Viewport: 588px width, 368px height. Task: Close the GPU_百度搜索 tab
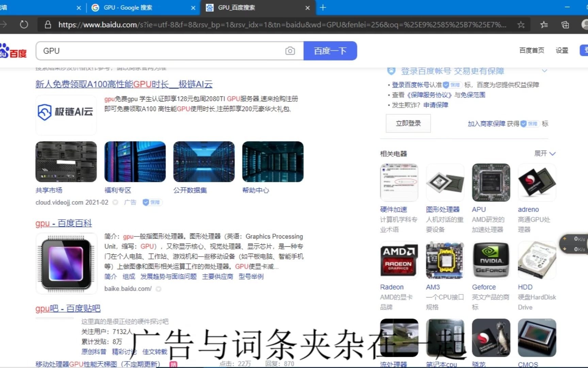pos(308,7)
